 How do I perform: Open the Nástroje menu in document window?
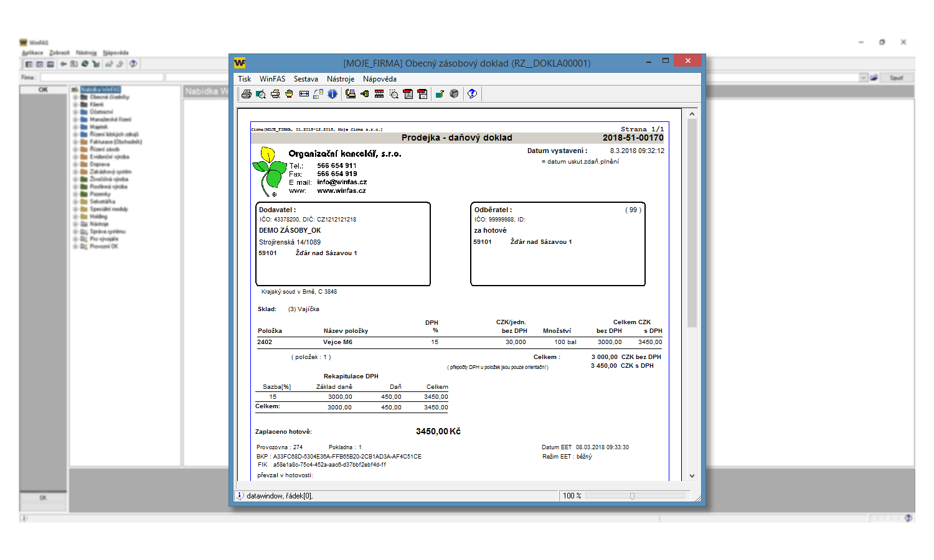coord(341,79)
